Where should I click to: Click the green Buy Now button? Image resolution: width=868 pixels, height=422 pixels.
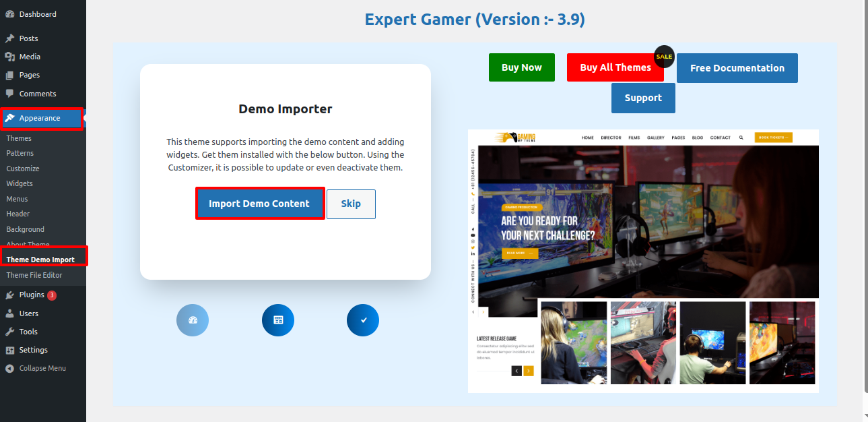click(522, 67)
